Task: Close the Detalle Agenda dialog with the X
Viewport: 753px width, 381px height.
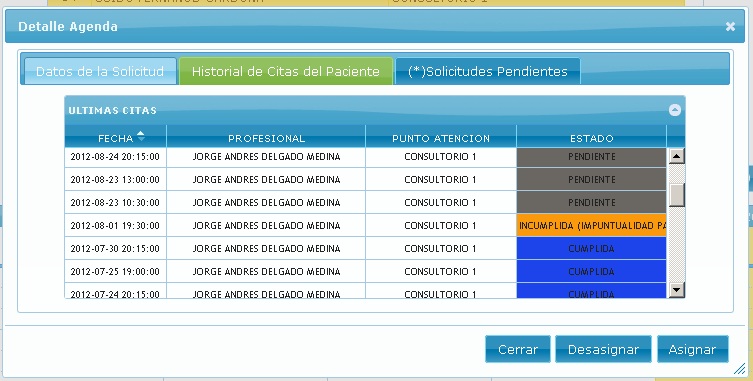Action: tap(730, 26)
